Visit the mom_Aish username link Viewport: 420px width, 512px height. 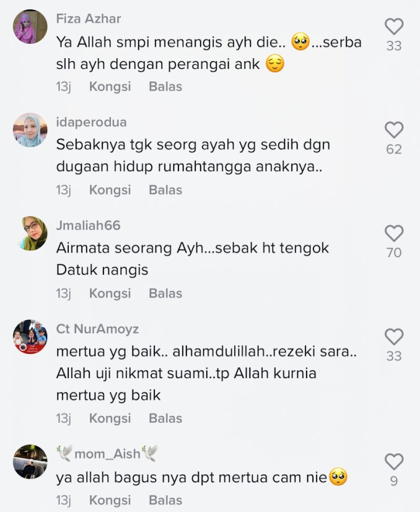click(107, 454)
